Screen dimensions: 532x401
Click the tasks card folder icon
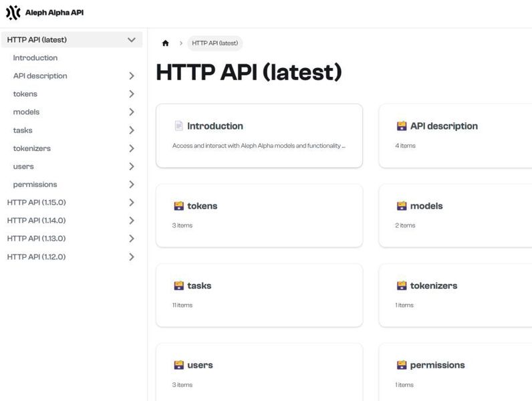coord(178,285)
